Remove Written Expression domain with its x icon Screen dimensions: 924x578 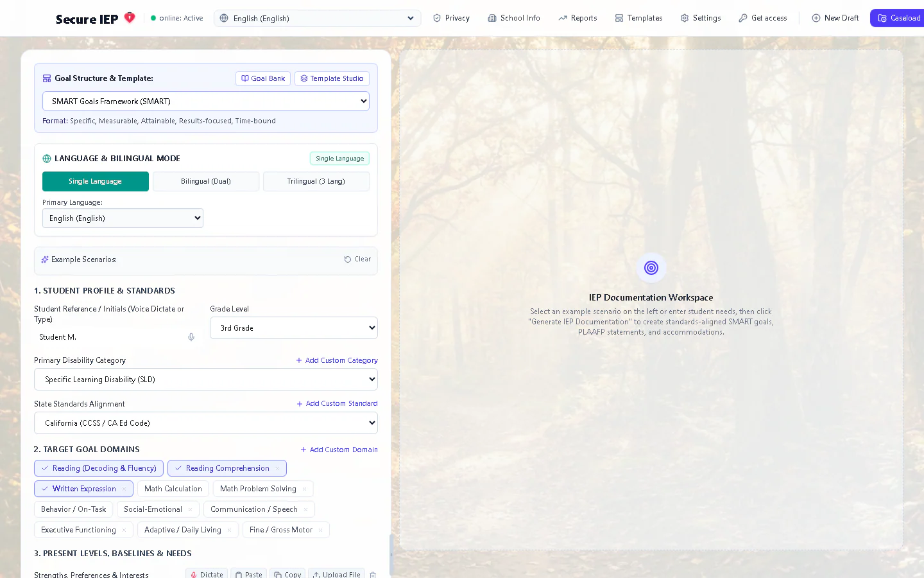tap(124, 489)
